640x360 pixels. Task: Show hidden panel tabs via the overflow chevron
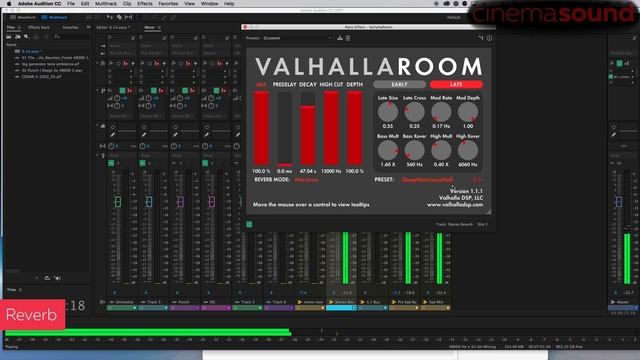pos(88,27)
